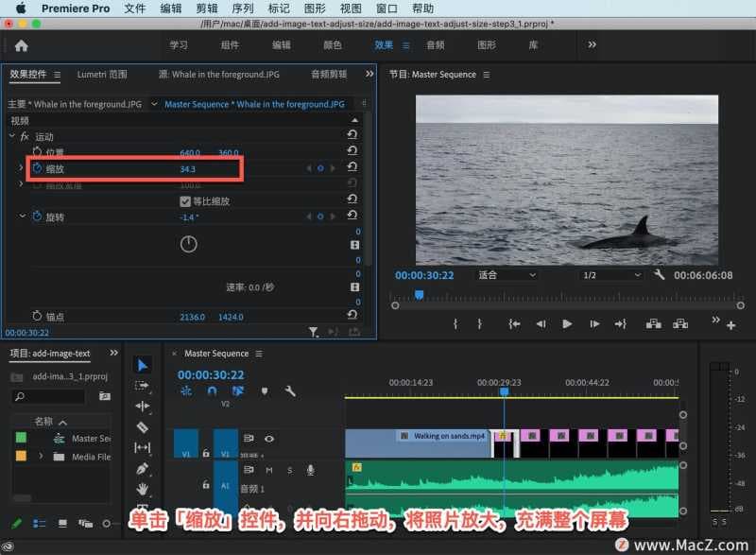Image resolution: width=756 pixels, height=555 pixels.
Task: Open the 序列 (Sequence) menu in the menu bar
Action: tap(243, 9)
